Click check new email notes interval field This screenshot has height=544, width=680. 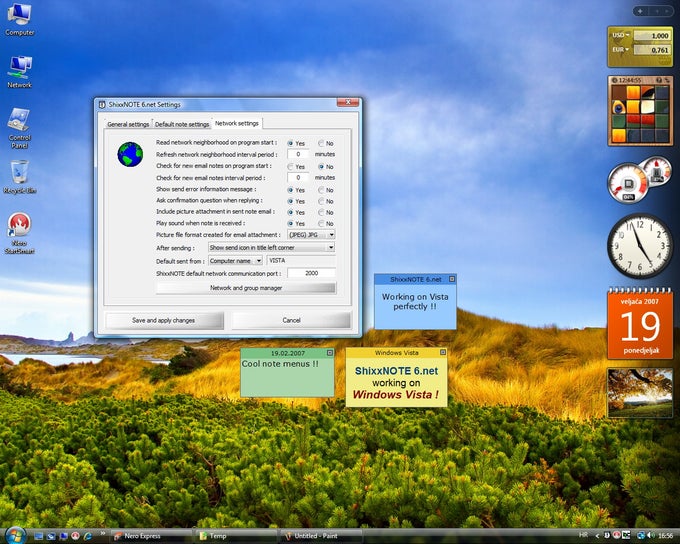[298, 177]
